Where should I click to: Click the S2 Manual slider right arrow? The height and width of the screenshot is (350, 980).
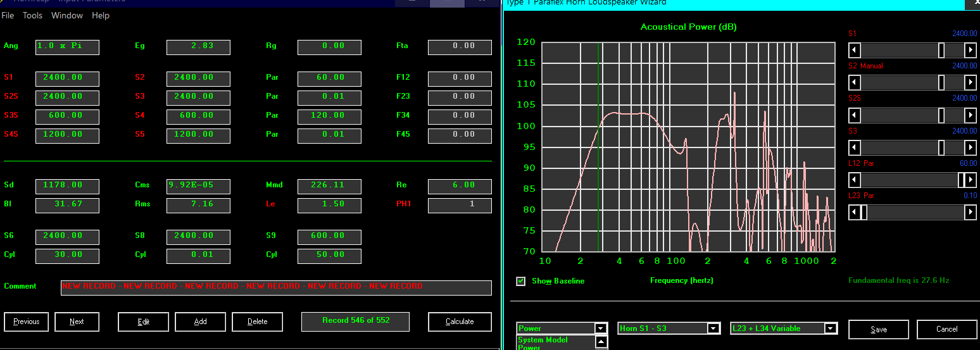971,82
